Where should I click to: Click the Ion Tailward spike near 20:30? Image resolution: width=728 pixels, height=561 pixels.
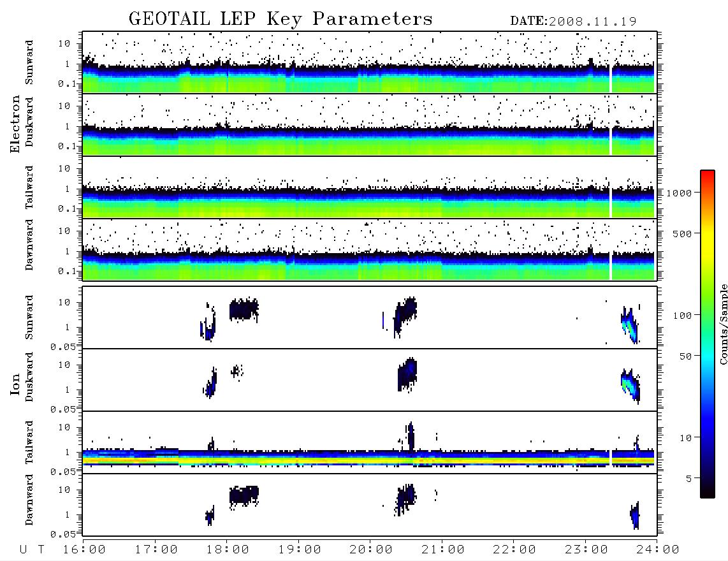(x=411, y=436)
